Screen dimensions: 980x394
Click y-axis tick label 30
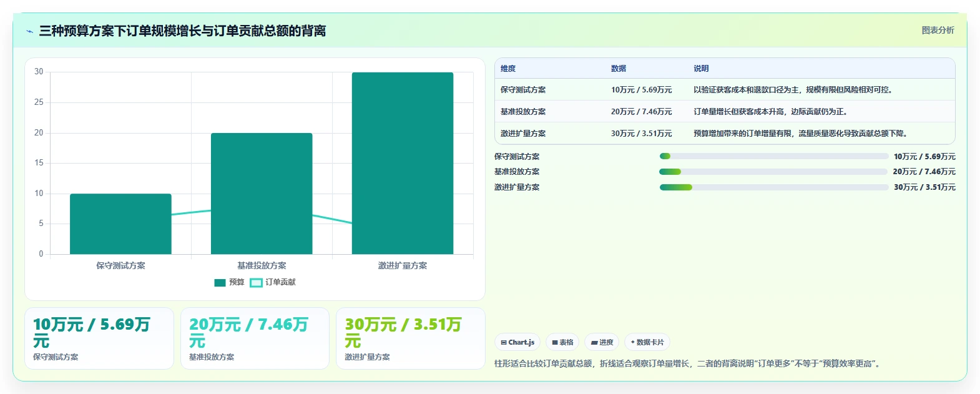click(x=39, y=72)
